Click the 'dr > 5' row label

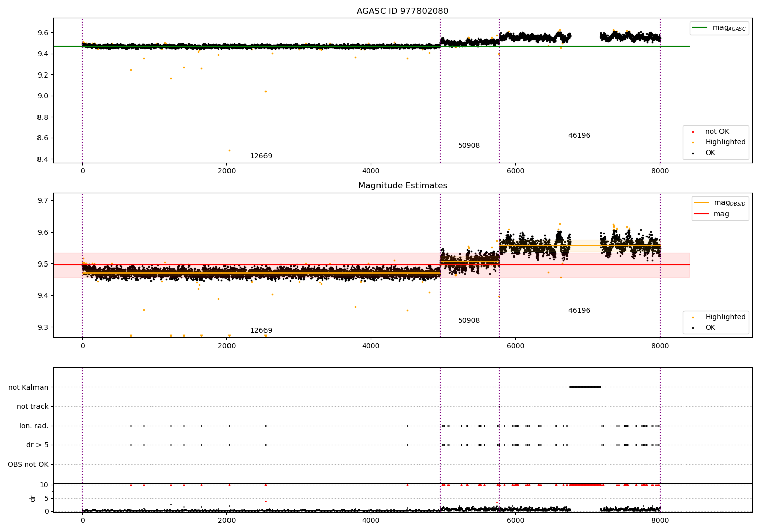(37, 445)
